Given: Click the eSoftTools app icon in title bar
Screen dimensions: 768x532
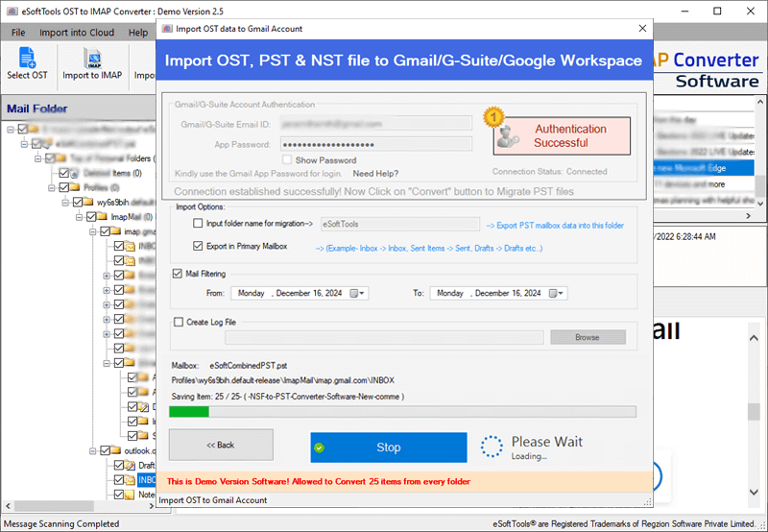Looking at the screenshot, I should (12, 11).
